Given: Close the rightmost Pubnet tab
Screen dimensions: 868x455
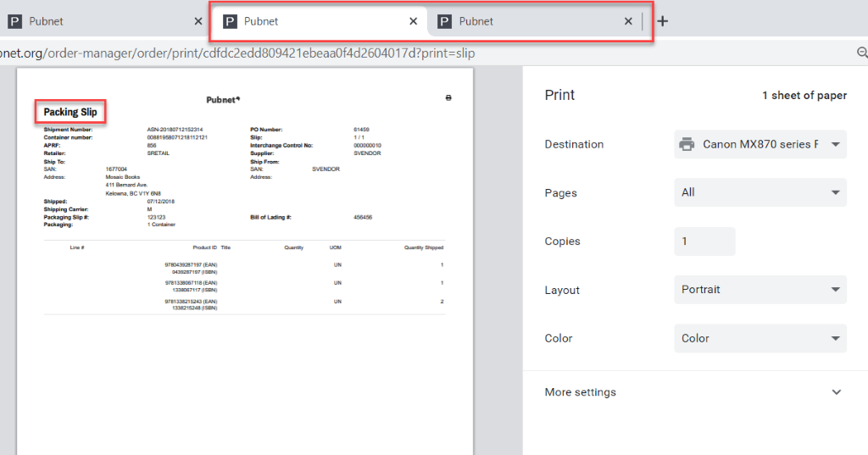Looking at the screenshot, I should pyautogui.click(x=628, y=21).
